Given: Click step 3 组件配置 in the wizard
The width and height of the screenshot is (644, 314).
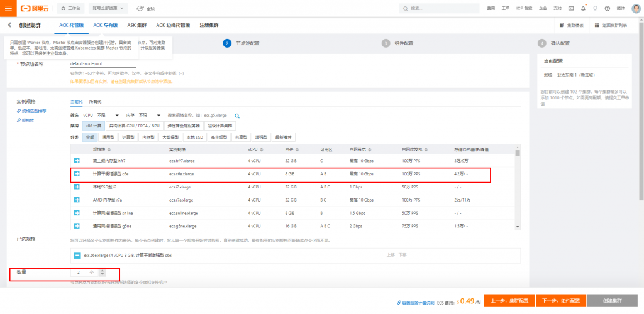Looking at the screenshot, I should [397, 43].
